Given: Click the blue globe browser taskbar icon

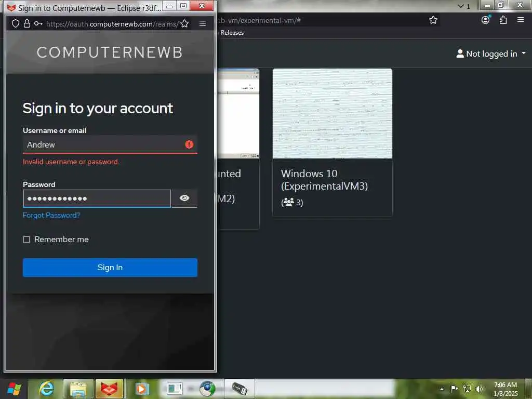Looking at the screenshot, I should (x=207, y=389).
